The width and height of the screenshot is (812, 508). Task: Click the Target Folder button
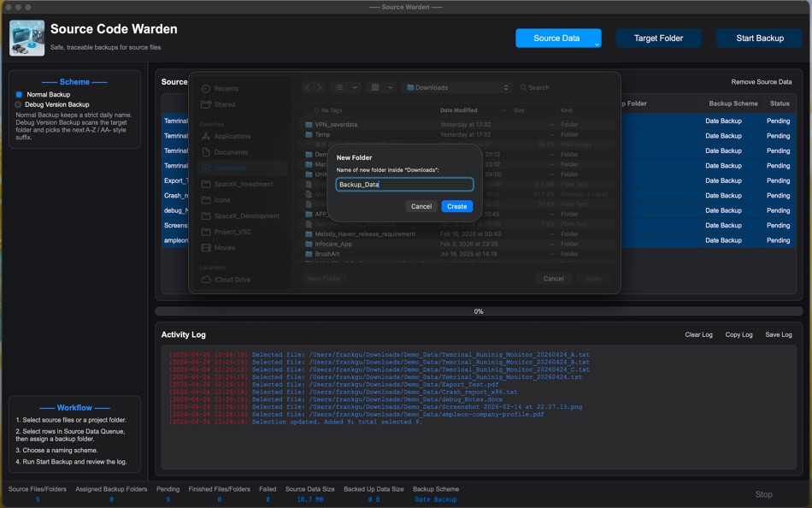658,38
